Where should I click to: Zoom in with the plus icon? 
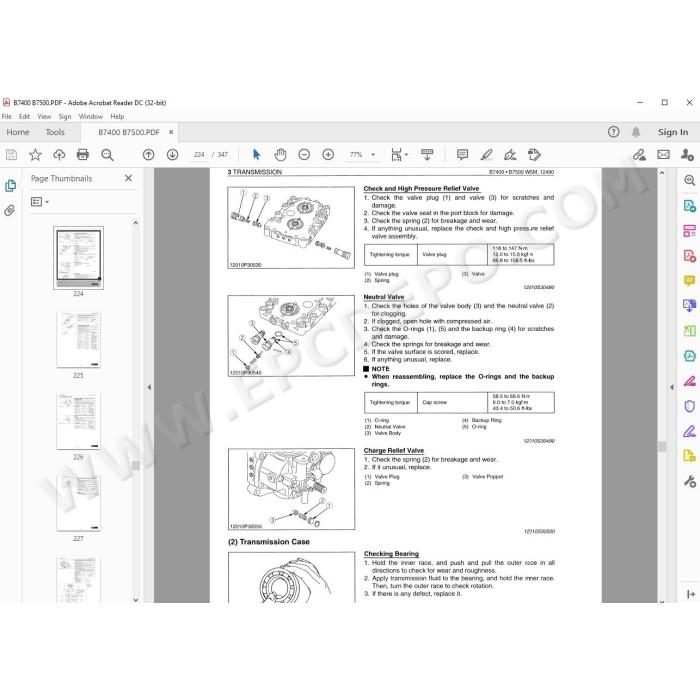click(328, 155)
